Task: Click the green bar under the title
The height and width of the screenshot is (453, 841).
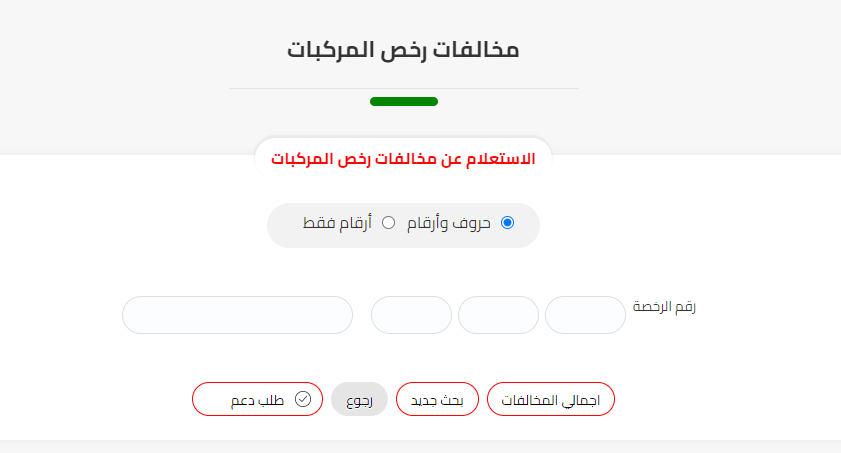Action: coord(403,101)
